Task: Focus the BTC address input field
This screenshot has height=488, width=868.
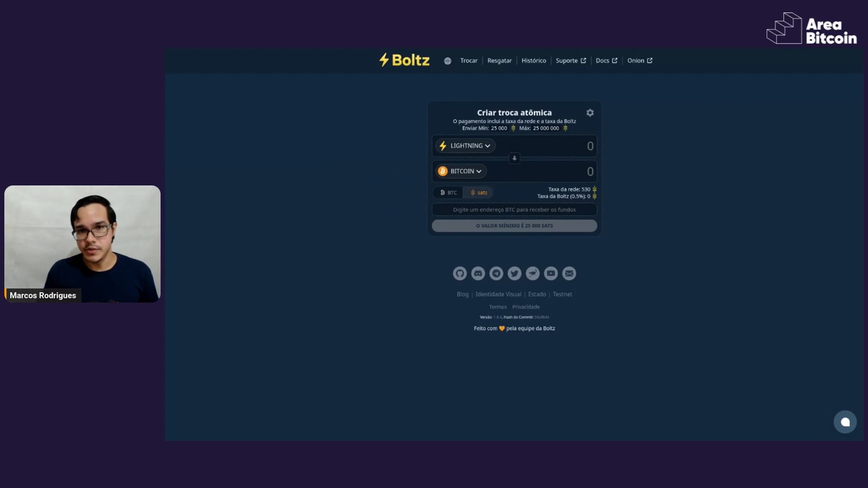Action: (514, 210)
